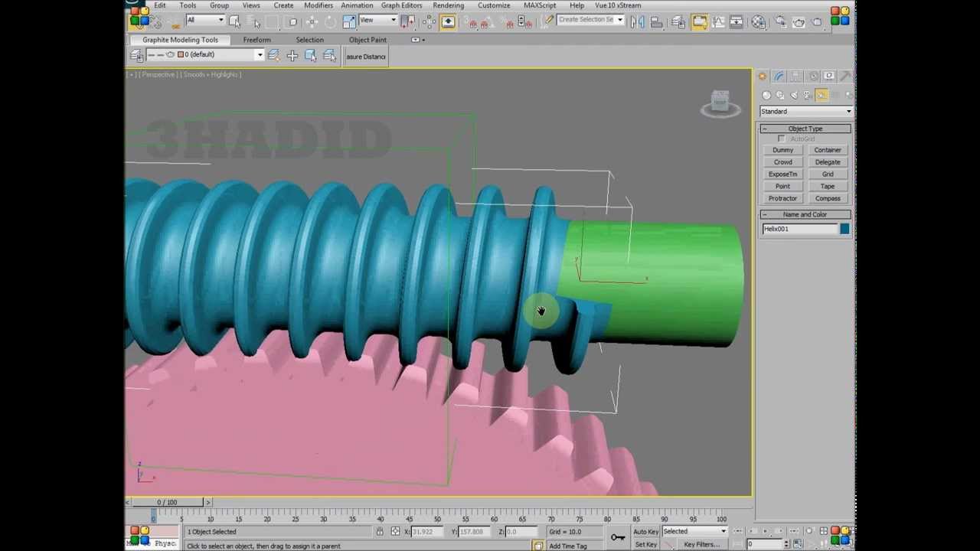Collapse the Object Type rollout
The height and width of the screenshot is (551, 980).
point(805,129)
